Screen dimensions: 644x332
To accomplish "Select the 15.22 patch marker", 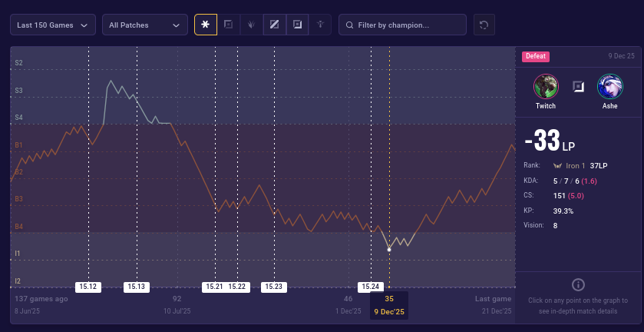I will (237, 287).
